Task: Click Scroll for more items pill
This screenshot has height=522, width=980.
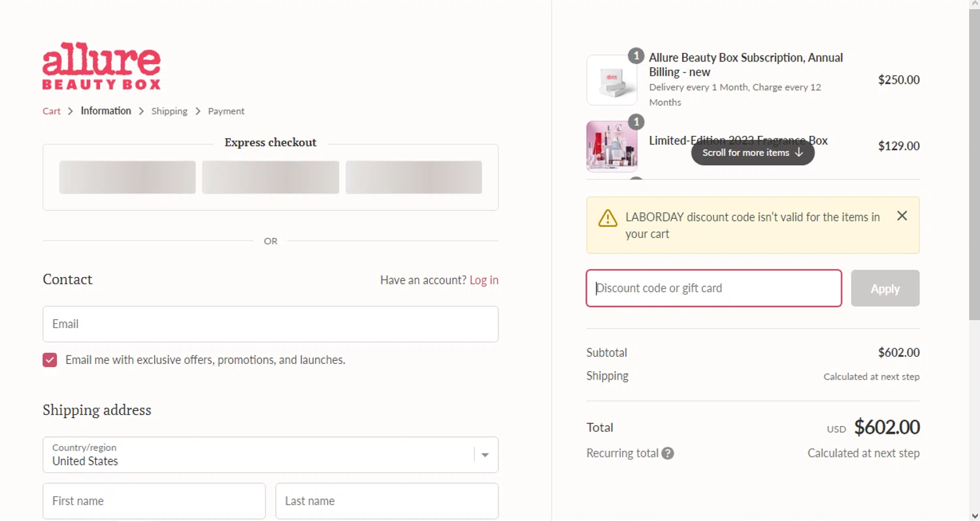Action: click(753, 153)
